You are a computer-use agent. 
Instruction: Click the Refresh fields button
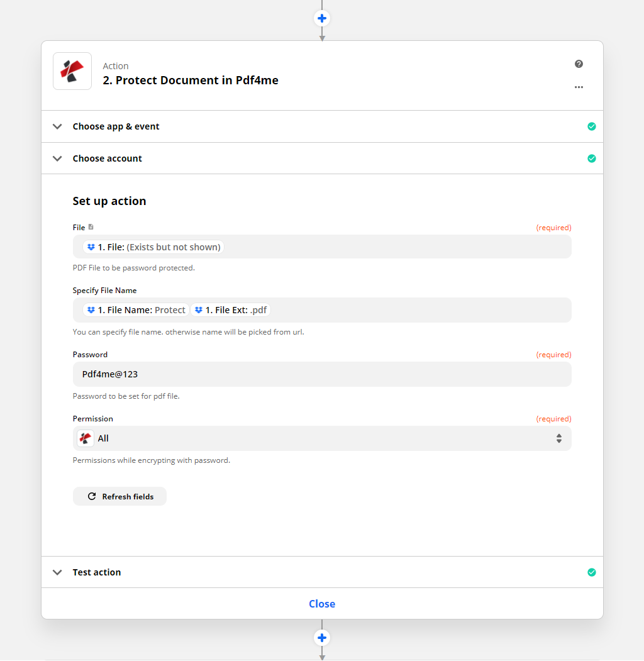coord(119,496)
